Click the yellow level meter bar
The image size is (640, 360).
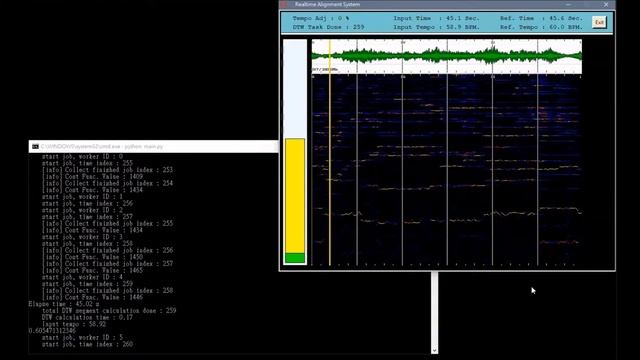pos(295,196)
